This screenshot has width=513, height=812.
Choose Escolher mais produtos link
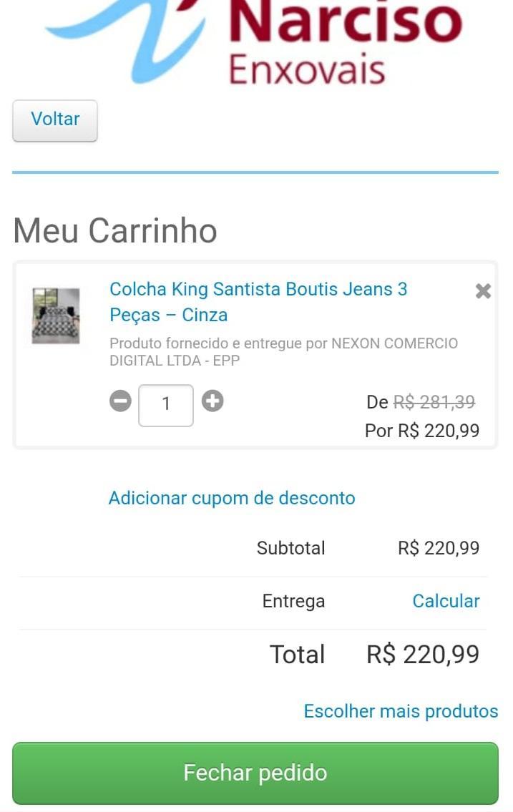pos(401,711)
